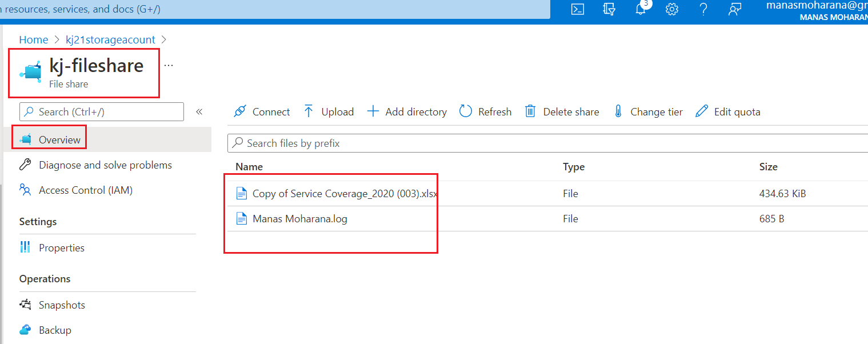Click the Connect button label
The height and width of the screenshot is (344, 868).
click(x=271, y=112)
